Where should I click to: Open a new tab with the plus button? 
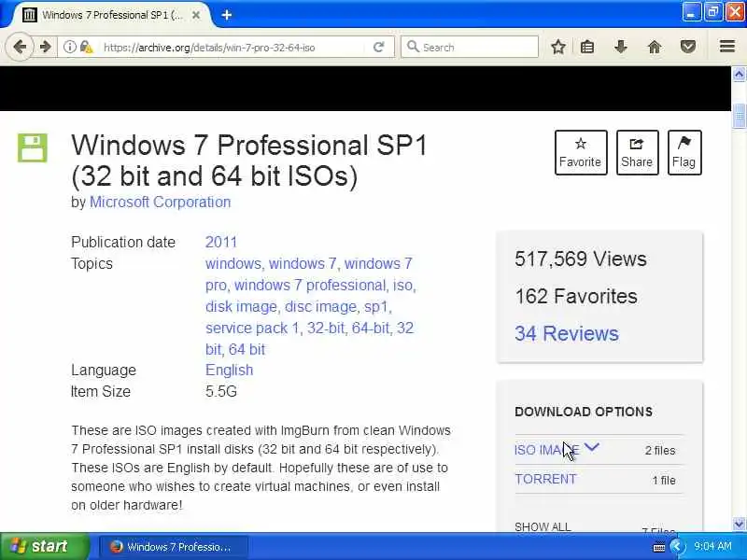tap(227, 15)
